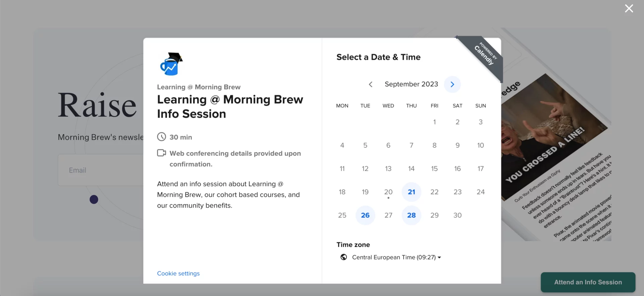The height and width of the screenshot is (296, 644).
Task: Click the WED weekday header
Action: (388, 105)
